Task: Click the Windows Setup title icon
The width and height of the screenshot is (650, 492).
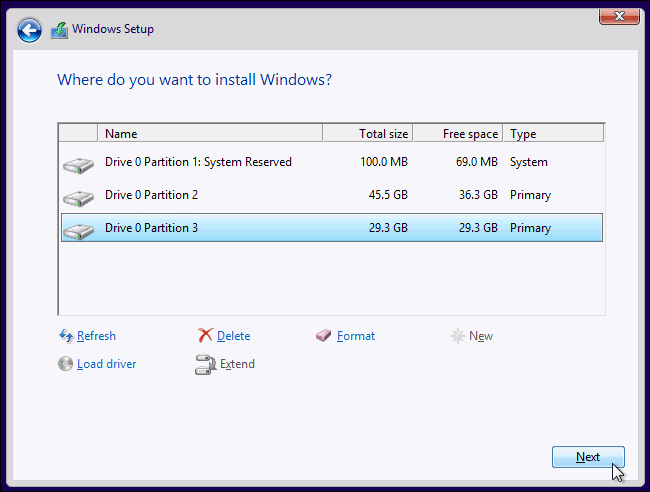Action: 59,30
